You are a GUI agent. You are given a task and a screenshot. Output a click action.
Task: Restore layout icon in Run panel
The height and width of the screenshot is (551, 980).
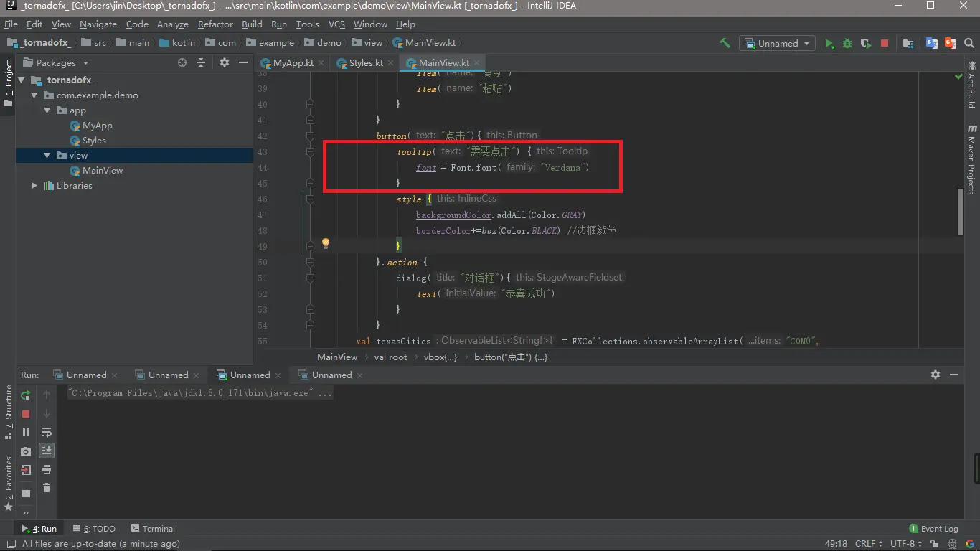26,494
